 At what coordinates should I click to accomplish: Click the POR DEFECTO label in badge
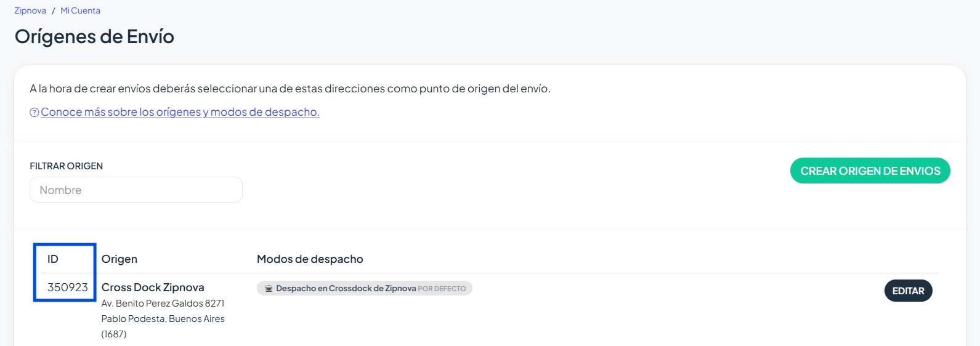[442, 289]
